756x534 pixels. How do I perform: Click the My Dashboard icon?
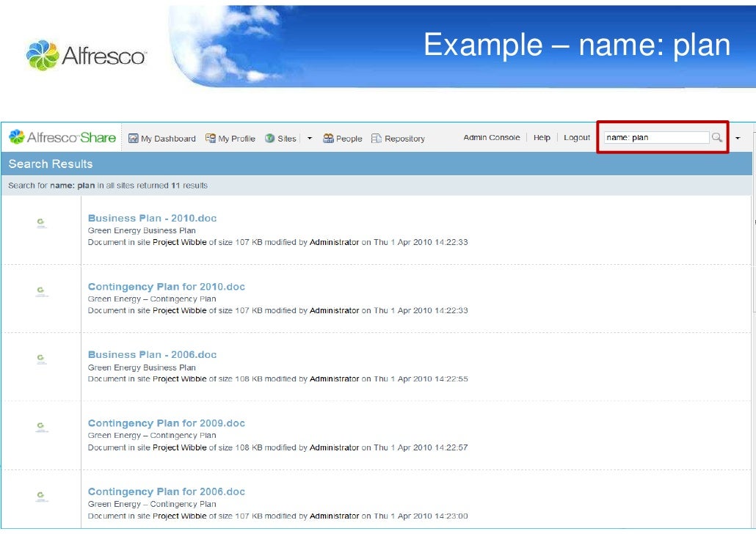coord(133,139)
